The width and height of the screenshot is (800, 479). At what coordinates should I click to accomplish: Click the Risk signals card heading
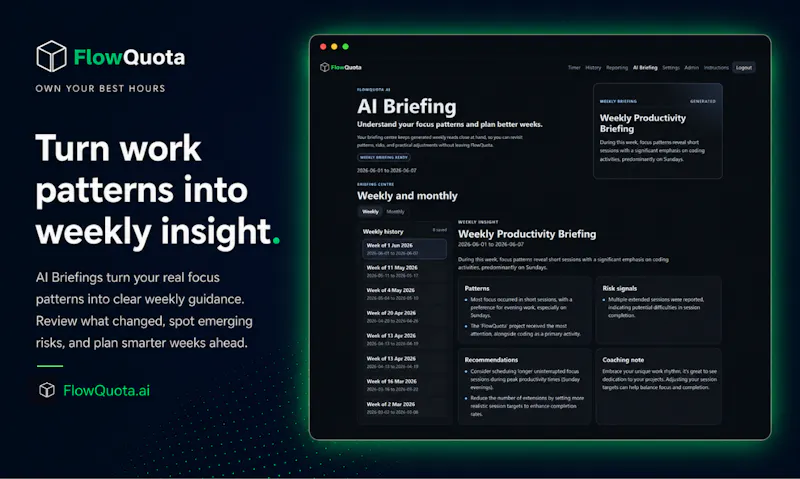pos(619,288)
